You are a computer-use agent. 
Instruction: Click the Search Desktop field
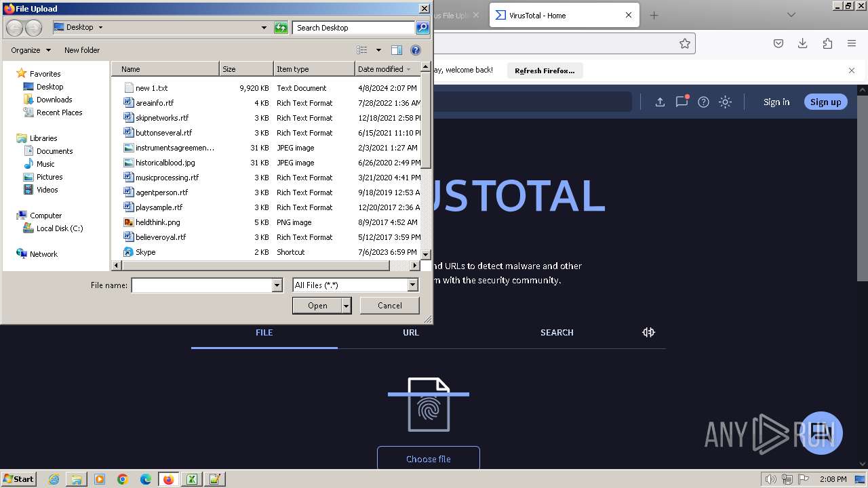coord(355,28)
